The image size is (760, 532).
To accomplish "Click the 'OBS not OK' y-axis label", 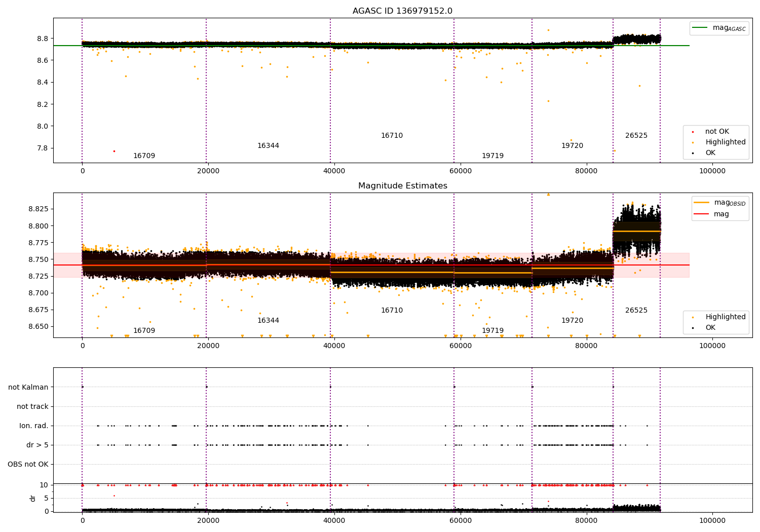I will pyautogui.click(x=28, y=465).
